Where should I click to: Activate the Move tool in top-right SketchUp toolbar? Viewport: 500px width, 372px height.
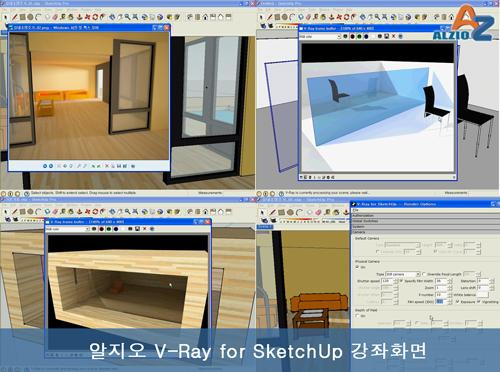click(339, 17)
